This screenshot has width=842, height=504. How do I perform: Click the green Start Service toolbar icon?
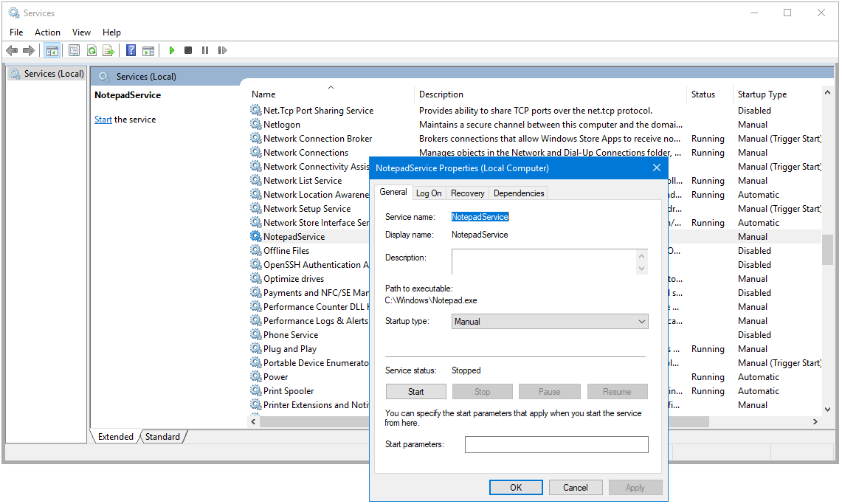(x=172, y=50)
